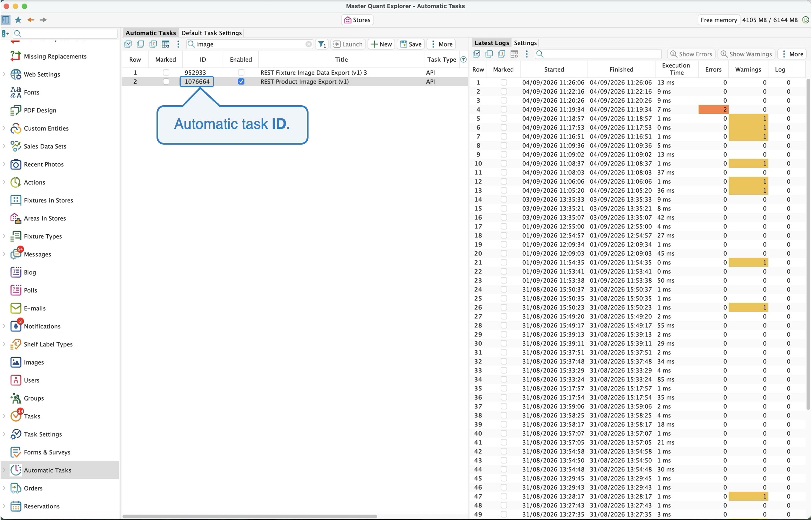Open E-mails envelope icon

16,308
